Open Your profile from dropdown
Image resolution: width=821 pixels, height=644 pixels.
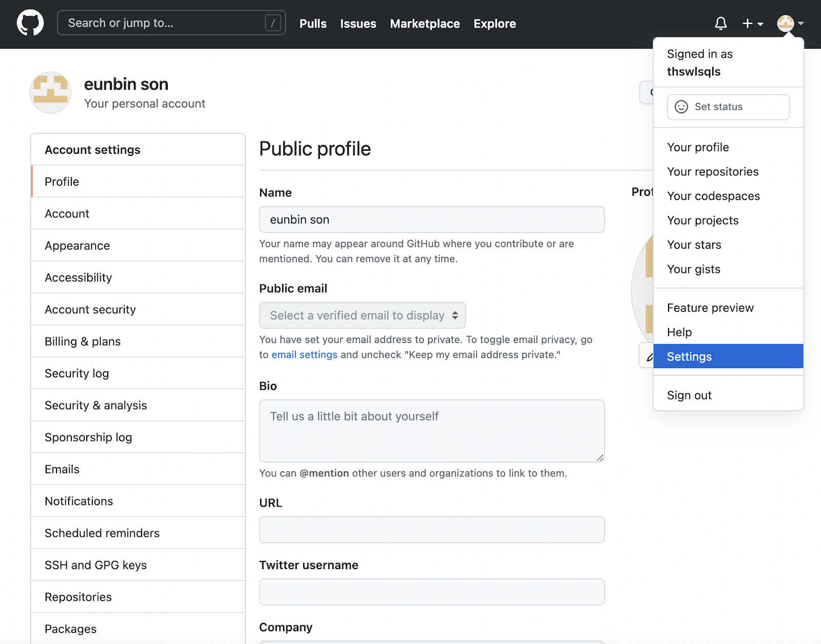pos(728,147)
